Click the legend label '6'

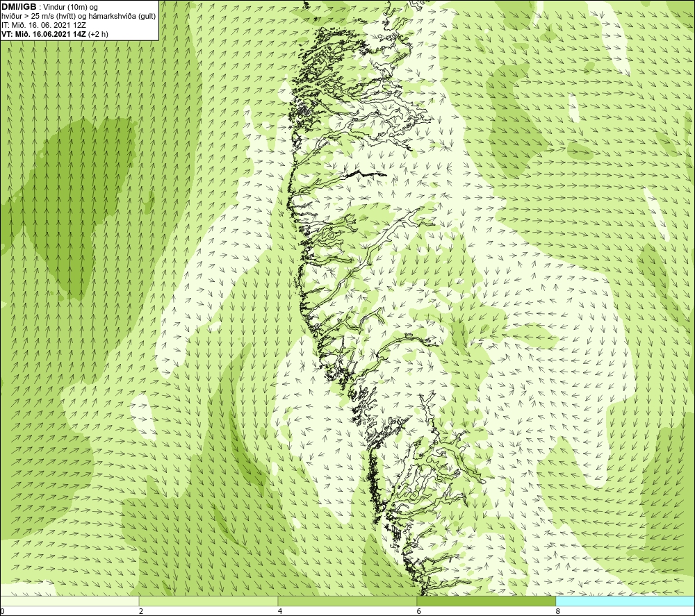pyautogui.click(x=419, y=612)
